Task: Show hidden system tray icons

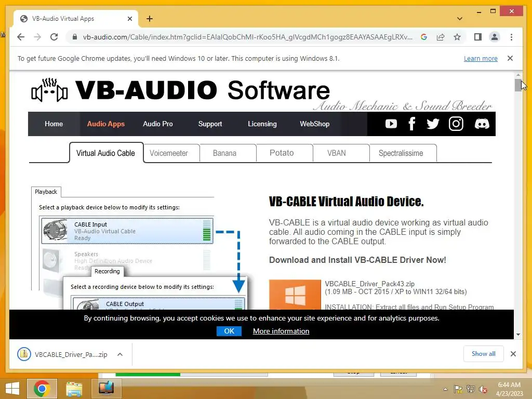Action: point(445,389)
